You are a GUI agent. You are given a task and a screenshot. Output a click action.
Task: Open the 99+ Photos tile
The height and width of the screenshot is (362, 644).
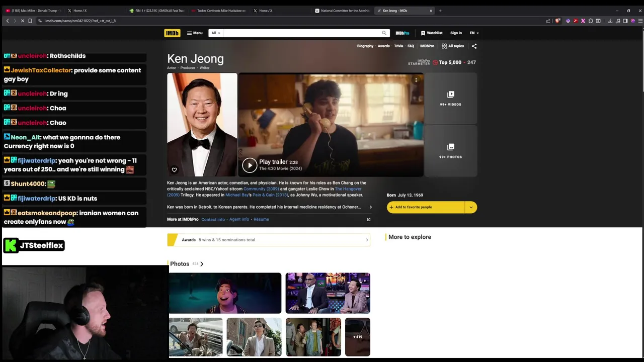click(x=450, y=151)
